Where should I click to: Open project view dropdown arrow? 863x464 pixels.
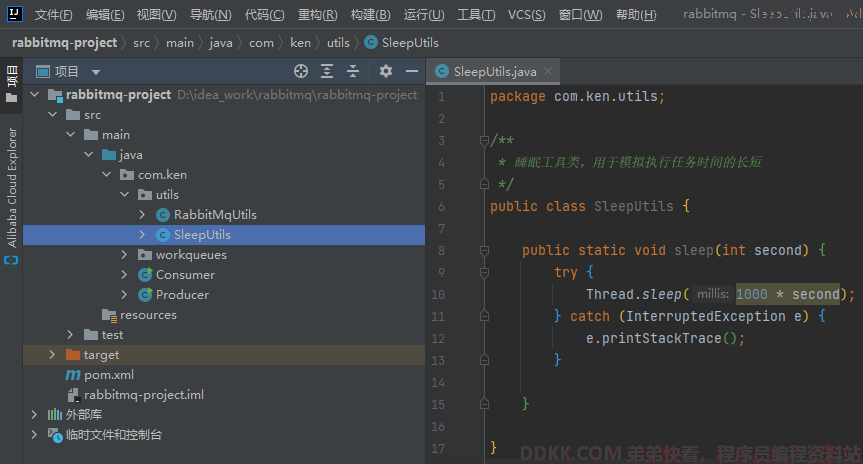click(x=96, y=72)
